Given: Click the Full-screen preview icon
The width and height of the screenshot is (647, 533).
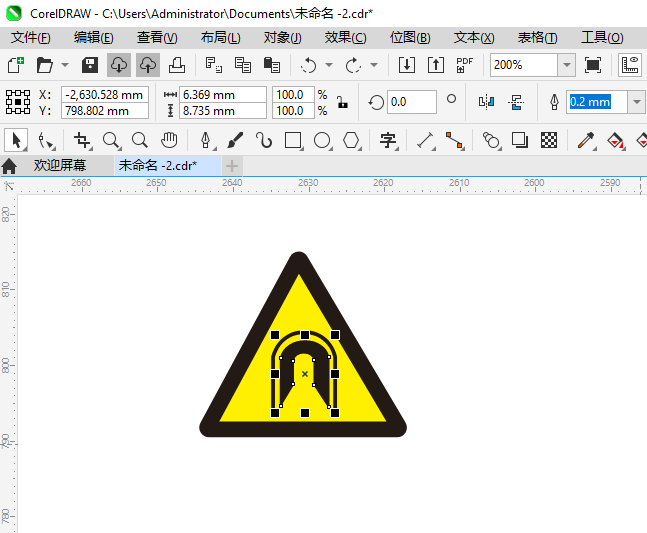Looking at the screenshot, I should (593, 65).
